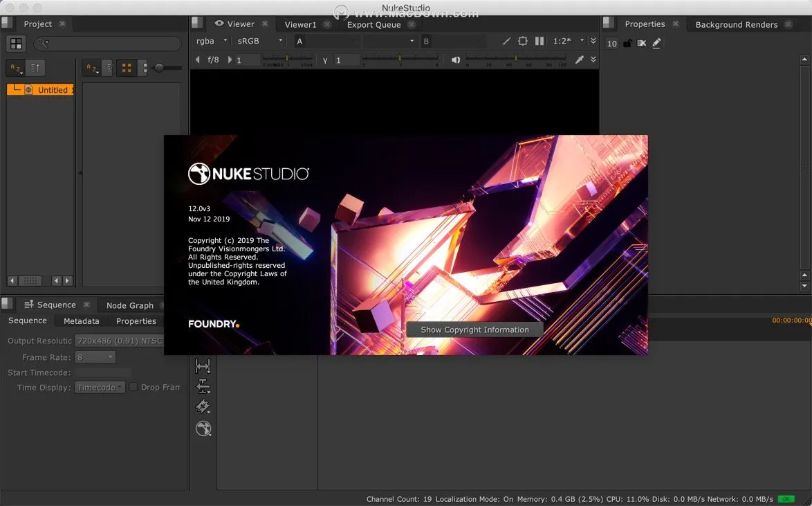
Task: Click the region of interest icon
Action: click(x=523, y=41)
